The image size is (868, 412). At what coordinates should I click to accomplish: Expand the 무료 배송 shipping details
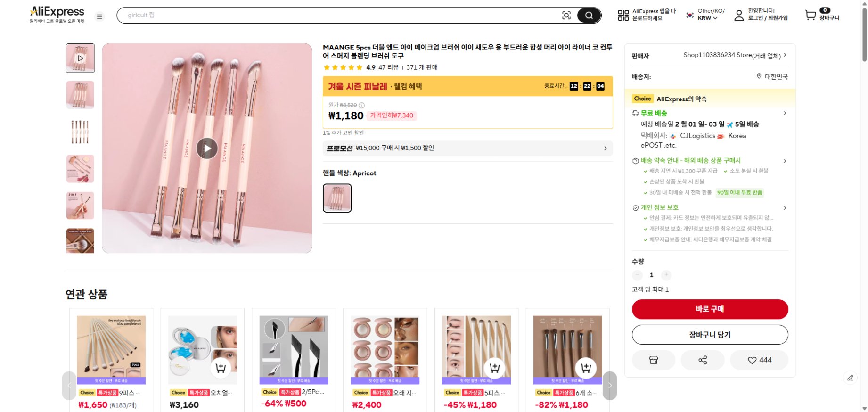[785, 113]
